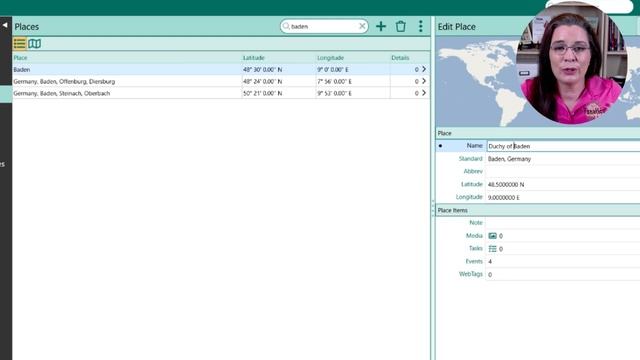Click inside the baden search field
The width and height of the screenshot is (640, 360).
click(x=324, y=26)
